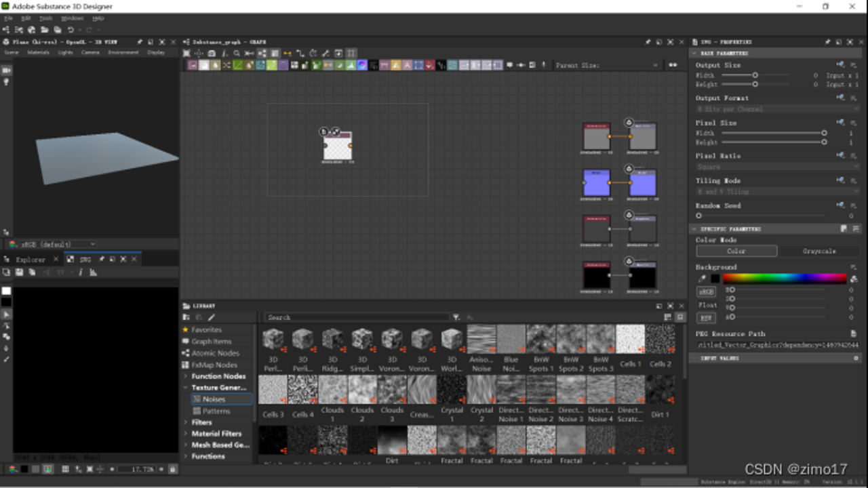Screen dimensions: 868x488
Task: Toggle Float value mode under Background
Action: click(x=707, y=305)
